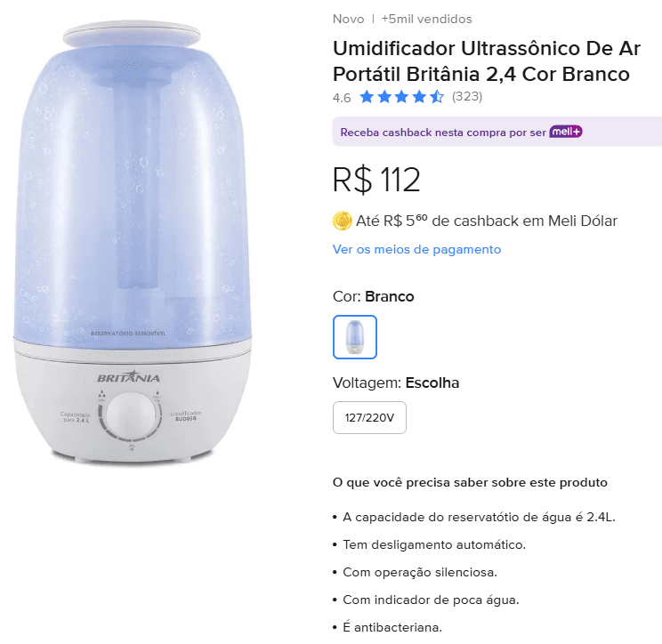Click the cashback banner for meli+ members
This screenshot has width=662, height=644.
496,132
